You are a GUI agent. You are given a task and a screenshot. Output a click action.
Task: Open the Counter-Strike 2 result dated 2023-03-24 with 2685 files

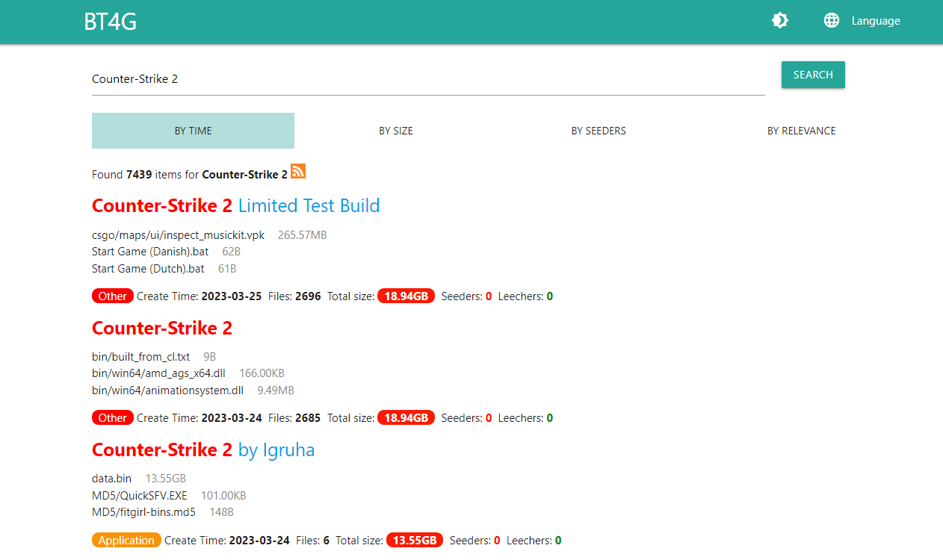click(162, 328)
